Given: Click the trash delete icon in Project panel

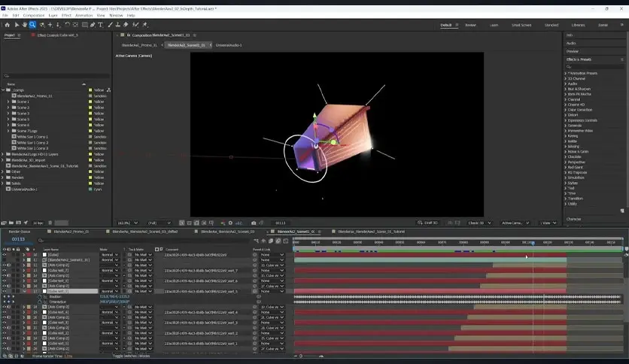Looking at the screenshot, I should click(50, 223).
